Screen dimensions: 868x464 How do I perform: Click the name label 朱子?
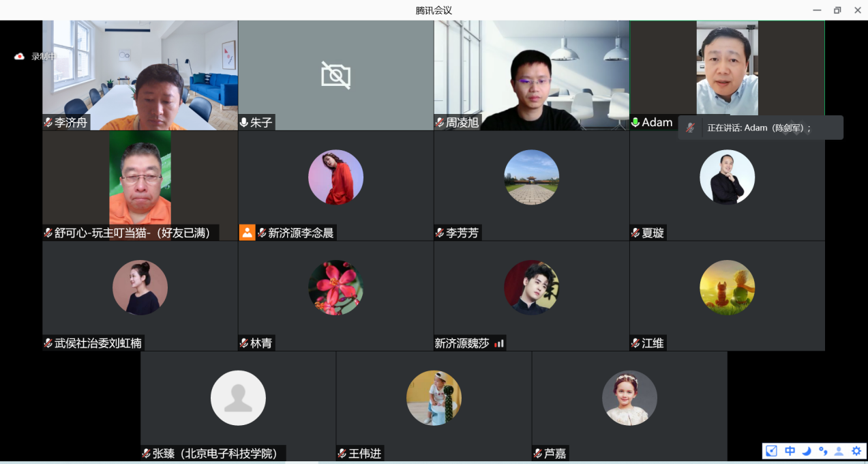[x=261, y=123]
